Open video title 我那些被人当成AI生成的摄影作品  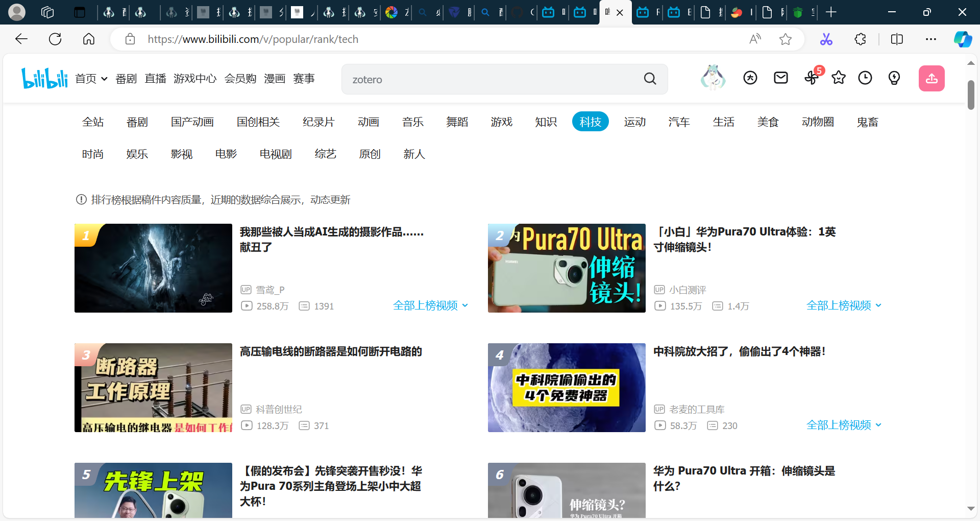(x=332, y=240)
